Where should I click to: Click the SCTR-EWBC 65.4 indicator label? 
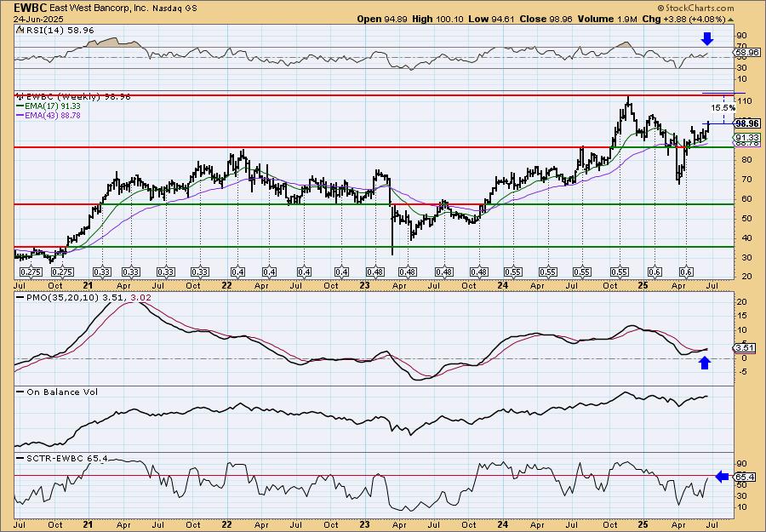click(x=66, y=458)
